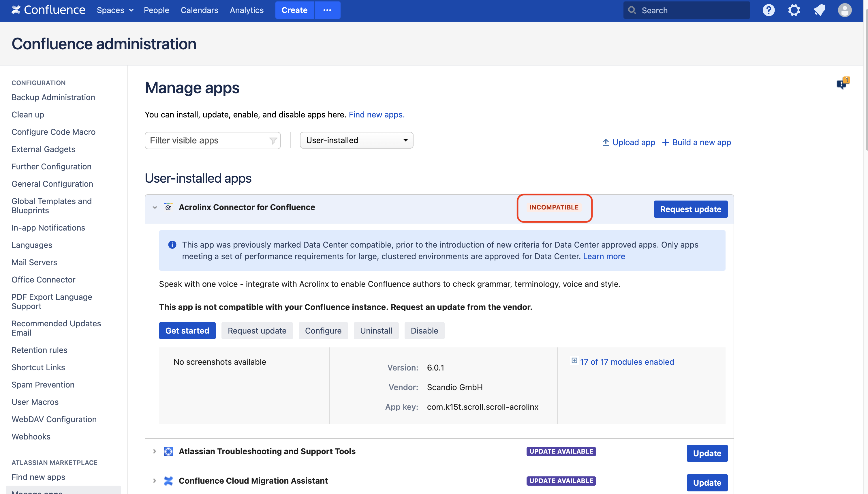Open Analytics in top navigation

[247, 10]
